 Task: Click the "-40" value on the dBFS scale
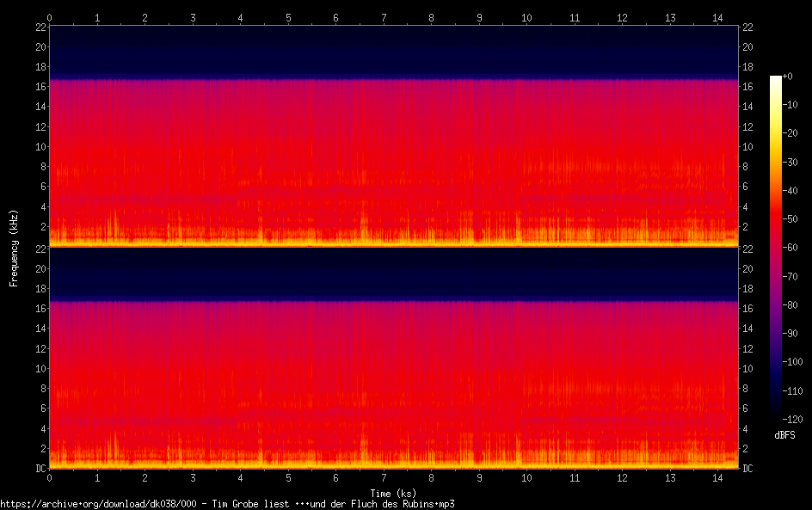tap(790, 191)
